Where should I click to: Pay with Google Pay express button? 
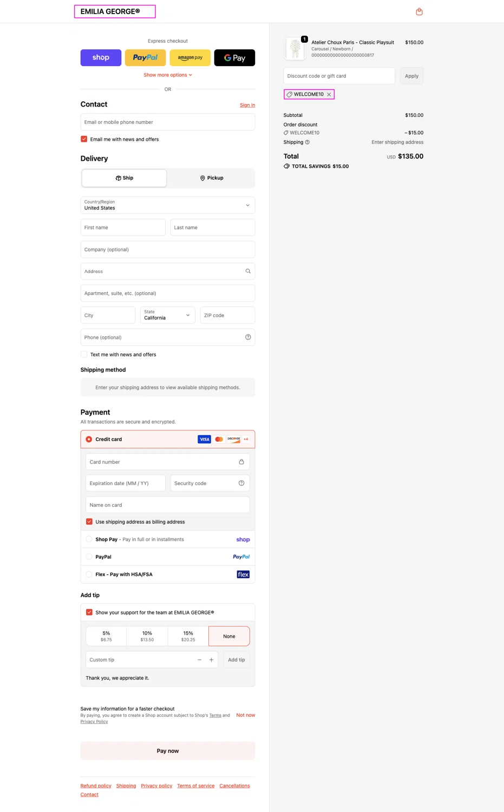click(x=234, y=57)
